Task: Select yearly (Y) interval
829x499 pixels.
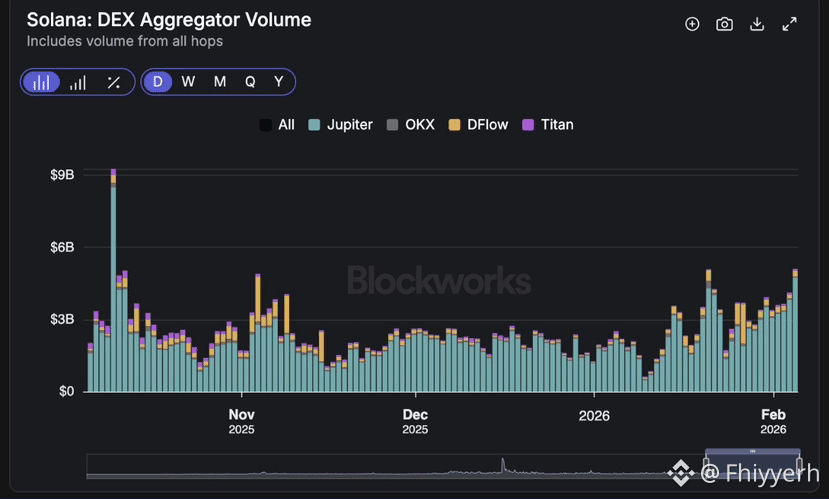Action: pyautogui.click(x=279, y=82)
